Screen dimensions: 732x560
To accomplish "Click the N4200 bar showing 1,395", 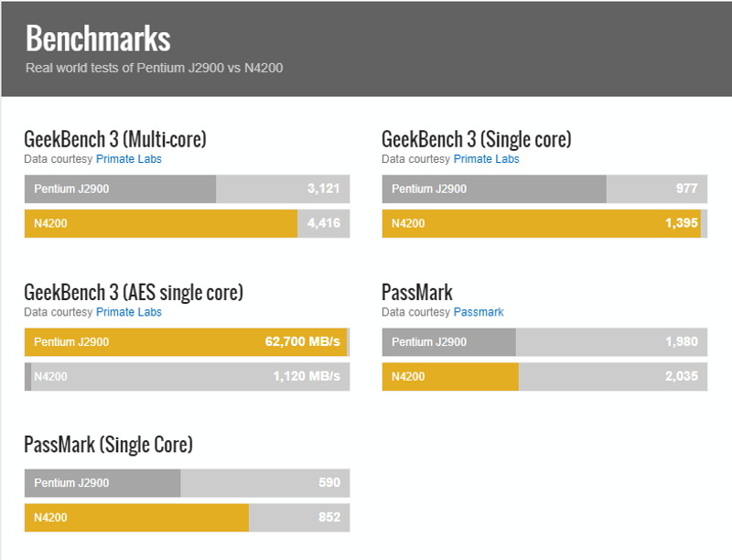I will (x=544, y=223).
